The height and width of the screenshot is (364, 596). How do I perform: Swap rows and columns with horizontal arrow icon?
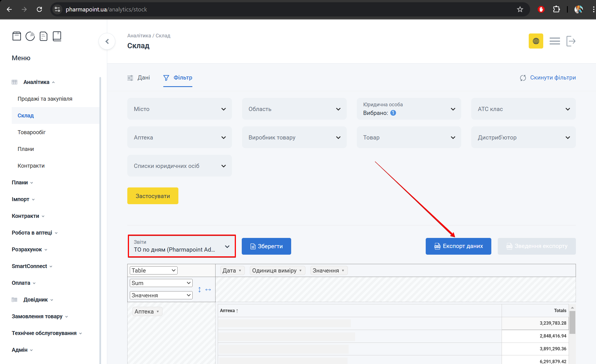208,290
